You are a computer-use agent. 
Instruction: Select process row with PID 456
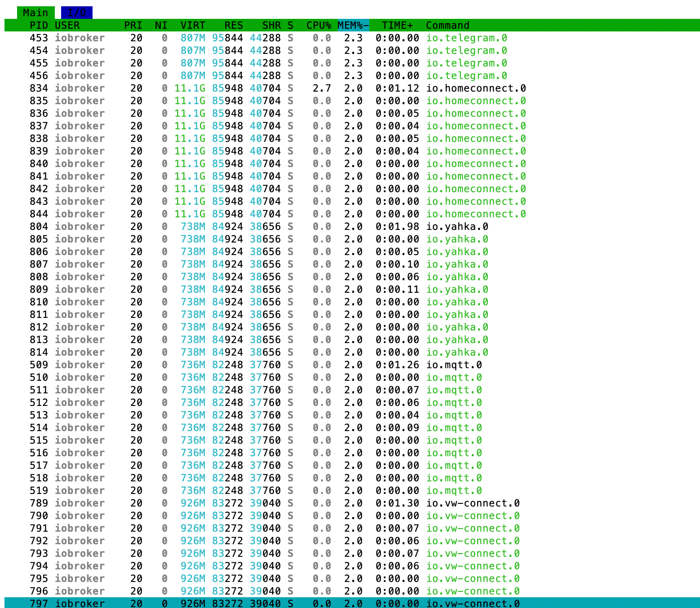(352, 75)
